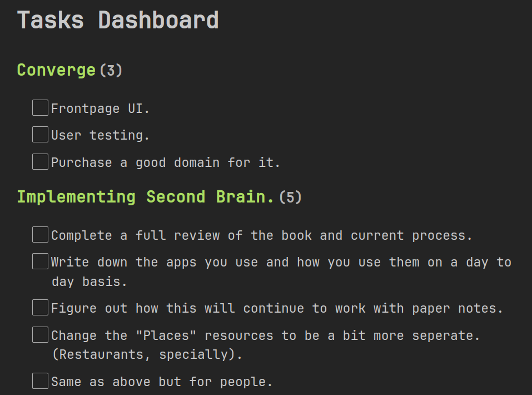Select the "User testing." task text
The image size is (532, 395).
pyautogui.click(x=101, y=135)
